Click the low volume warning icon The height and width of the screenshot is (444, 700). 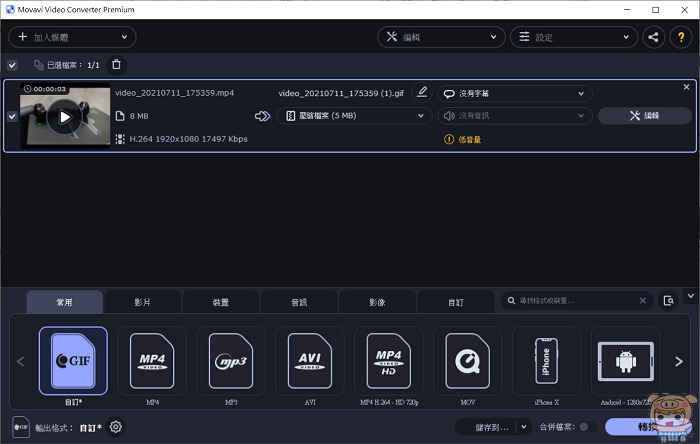click(x=449, y=140)
